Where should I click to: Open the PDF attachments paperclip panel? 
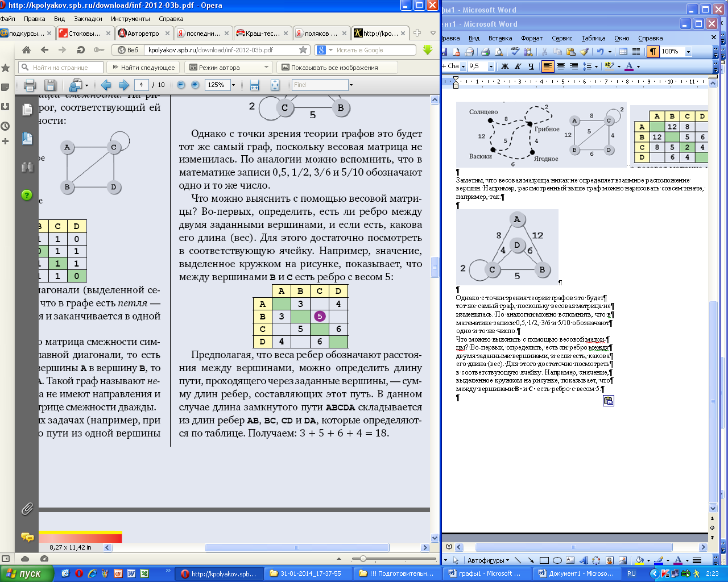pyautogui.click(x=27, y=509)
